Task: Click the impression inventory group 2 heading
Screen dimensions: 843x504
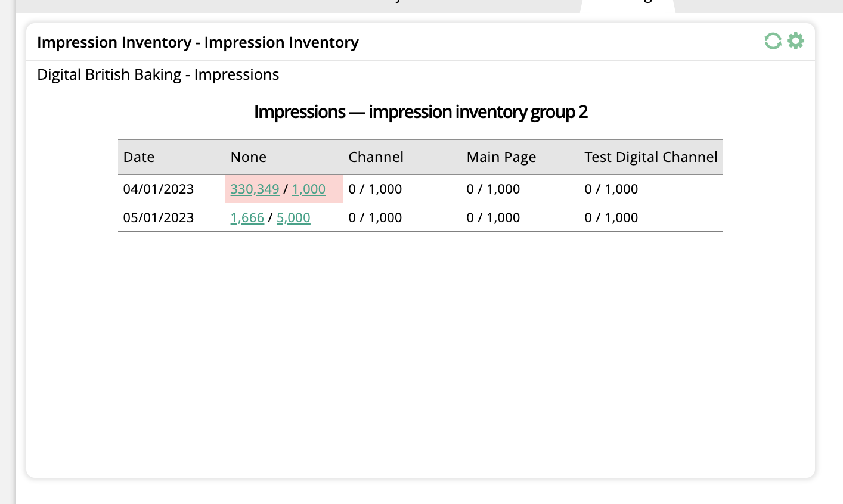Action: tap(420, 112)
